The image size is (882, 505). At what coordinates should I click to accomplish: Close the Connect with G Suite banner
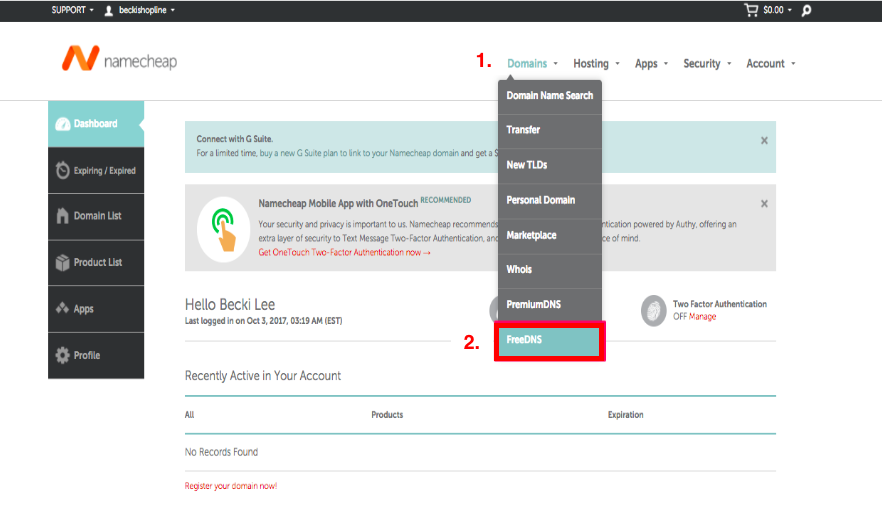tap(764, 141)
